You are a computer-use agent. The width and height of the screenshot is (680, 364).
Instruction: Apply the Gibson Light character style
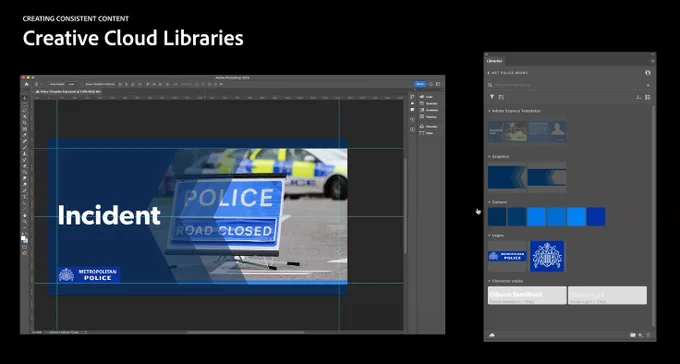point(607,295)
